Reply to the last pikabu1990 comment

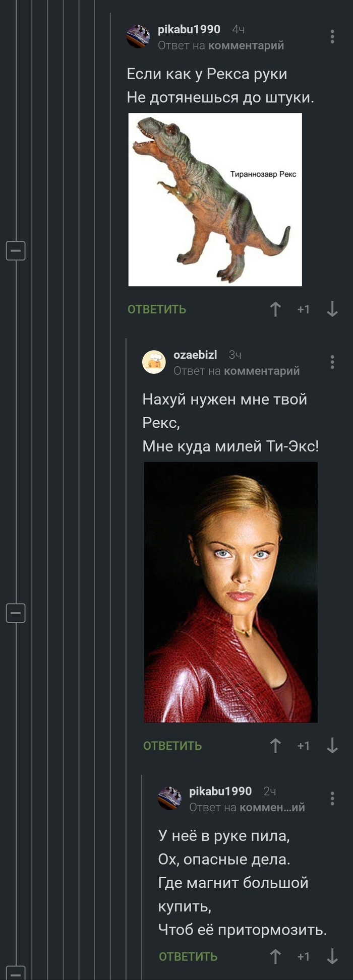[x=188, y=957]
